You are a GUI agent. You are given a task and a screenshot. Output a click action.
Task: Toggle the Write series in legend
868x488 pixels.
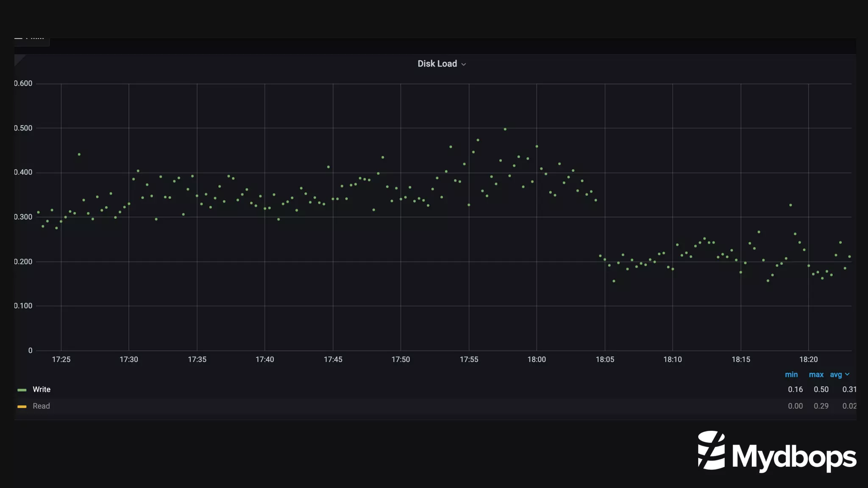pos(42,389)
